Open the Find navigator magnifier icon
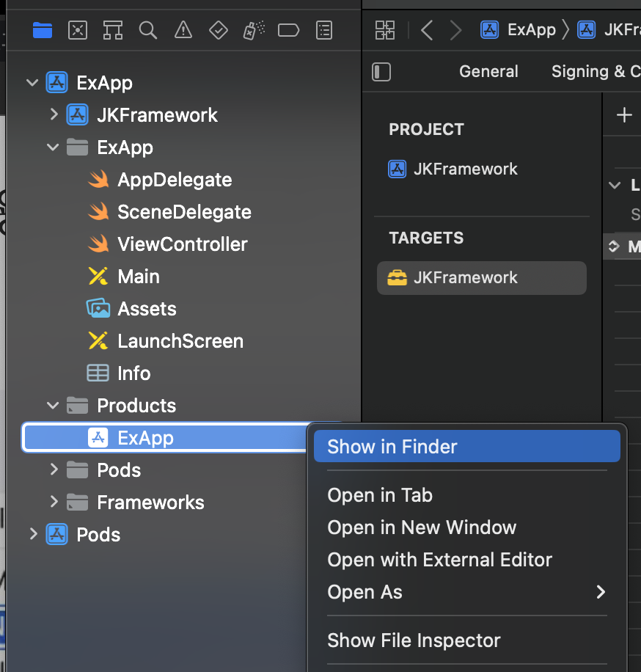The image size is (641, 672). (x=148, y=30)
